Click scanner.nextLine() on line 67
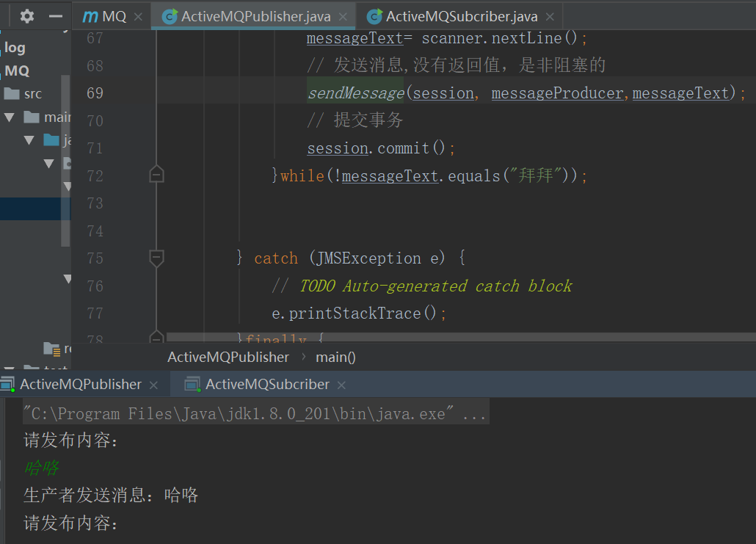The height and width of the screenshot is (544, 756). (500, 38)
